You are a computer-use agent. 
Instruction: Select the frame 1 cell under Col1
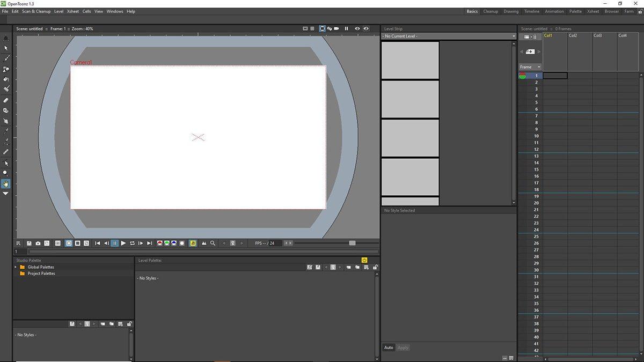[x=557, y=76]
